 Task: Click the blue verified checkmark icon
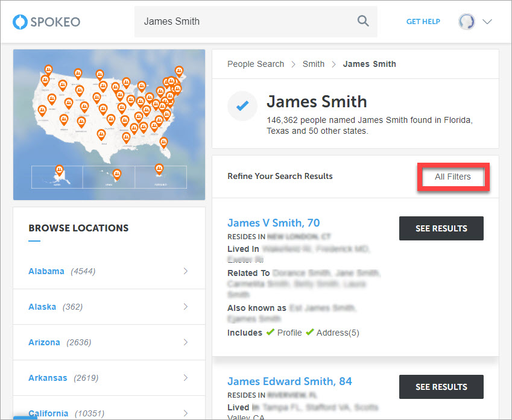tap(242, 105)
